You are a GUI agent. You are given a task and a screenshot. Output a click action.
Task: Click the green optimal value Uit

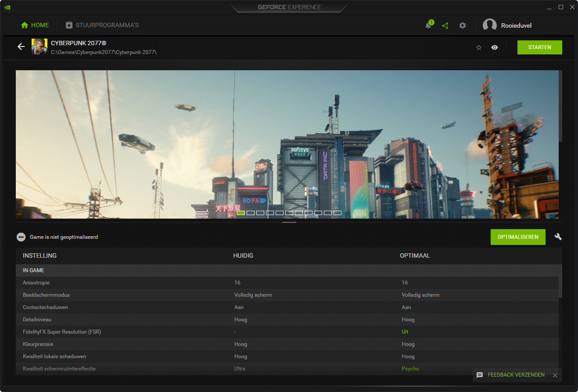tap(405, 332)
